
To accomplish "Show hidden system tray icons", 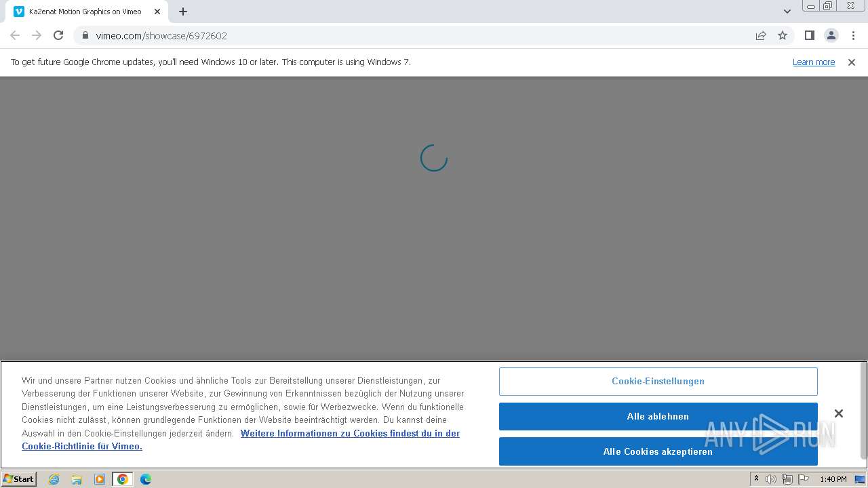I will pyautogui.click(x=756, y=479).
